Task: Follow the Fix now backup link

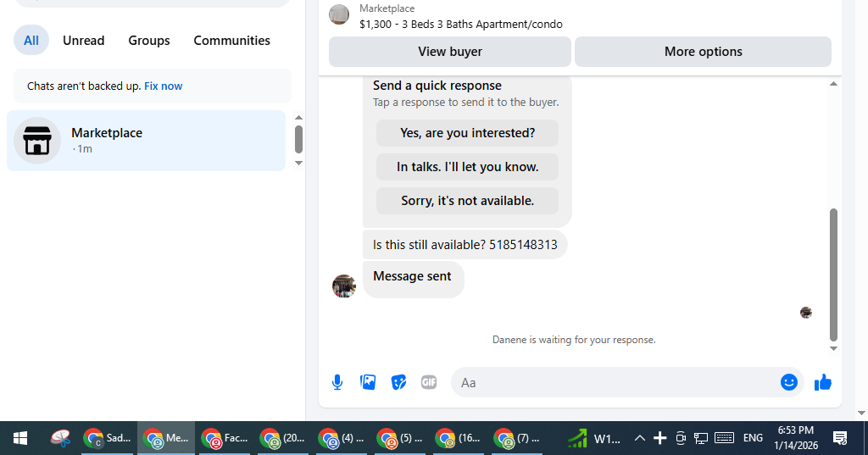Action: 164,86
